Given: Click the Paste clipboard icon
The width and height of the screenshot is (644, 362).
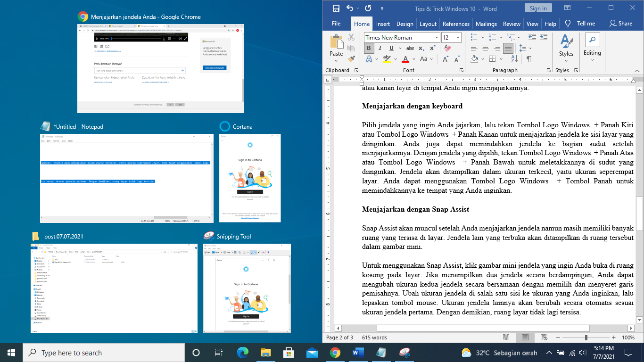Looking at the screenshot, I should pyautogui.click(x=336, y=42).
